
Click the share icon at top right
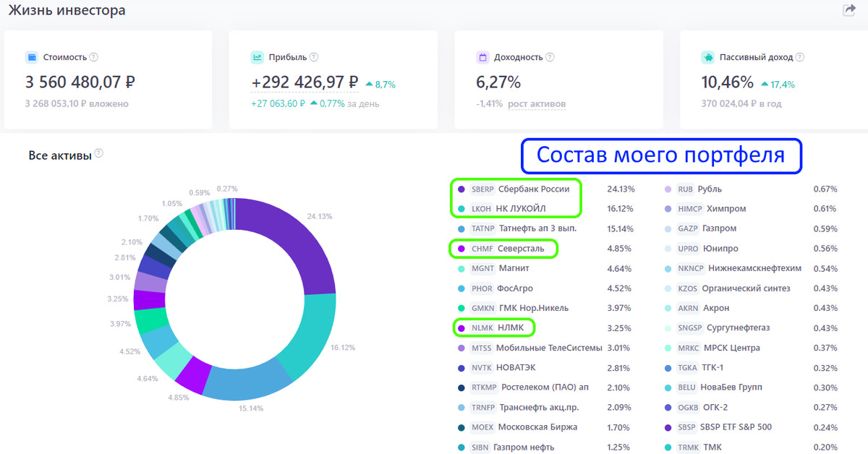[x=849, y=10]
